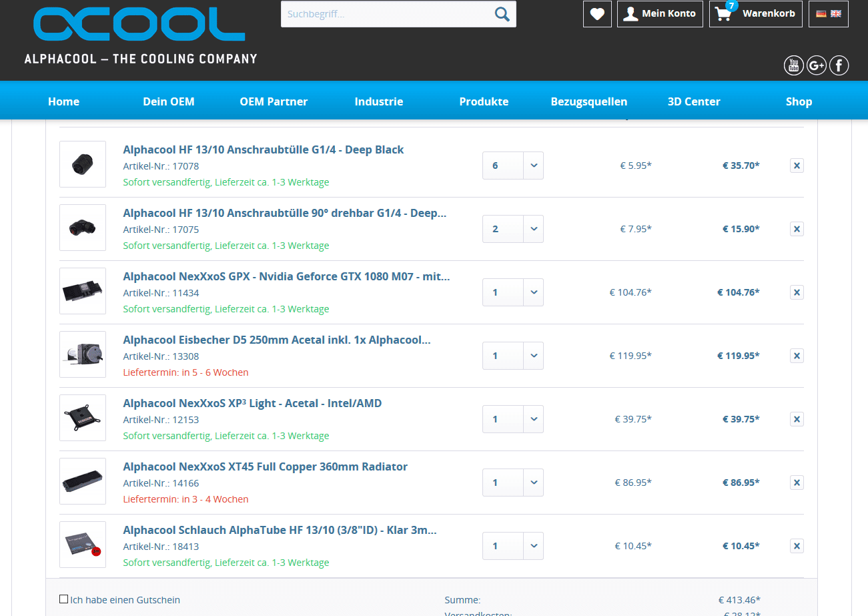
Task: Go to Home in the navigation bar
Action: [x=63, y=101]
